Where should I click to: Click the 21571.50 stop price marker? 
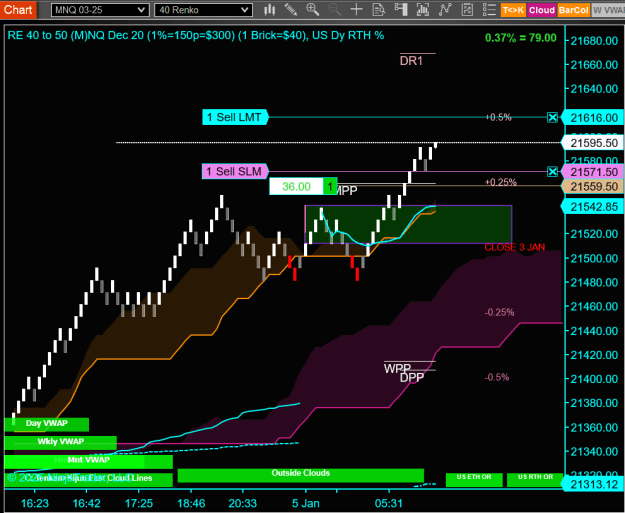(x=593, y=172)
